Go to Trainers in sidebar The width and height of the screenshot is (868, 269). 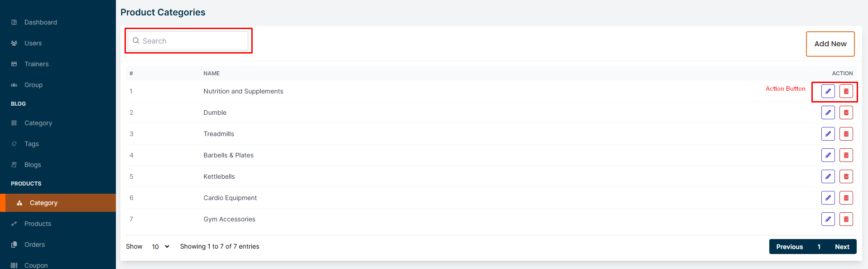(x=36, y=64)
